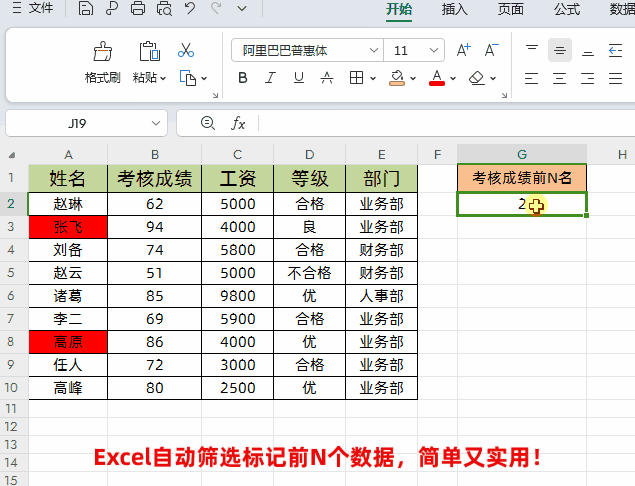Screen dimensions: 635x486
Task: Toggle underline formatting
Action: tap(299, 78)
